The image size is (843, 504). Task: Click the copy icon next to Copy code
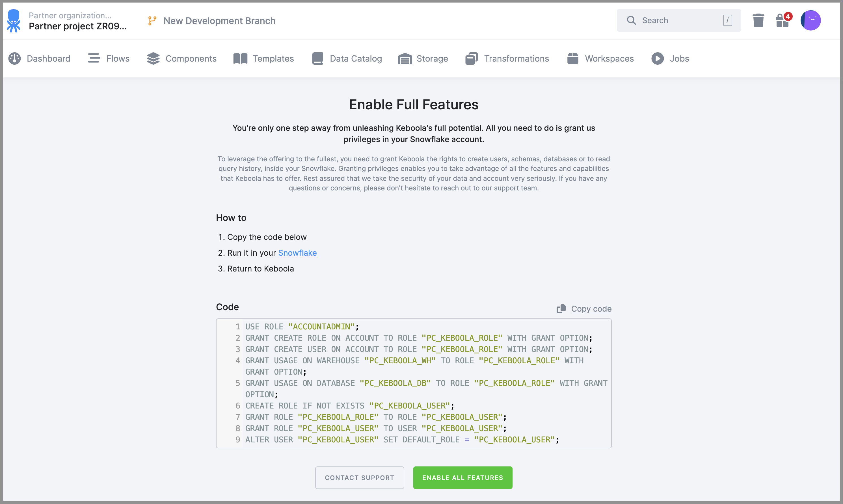561,309
